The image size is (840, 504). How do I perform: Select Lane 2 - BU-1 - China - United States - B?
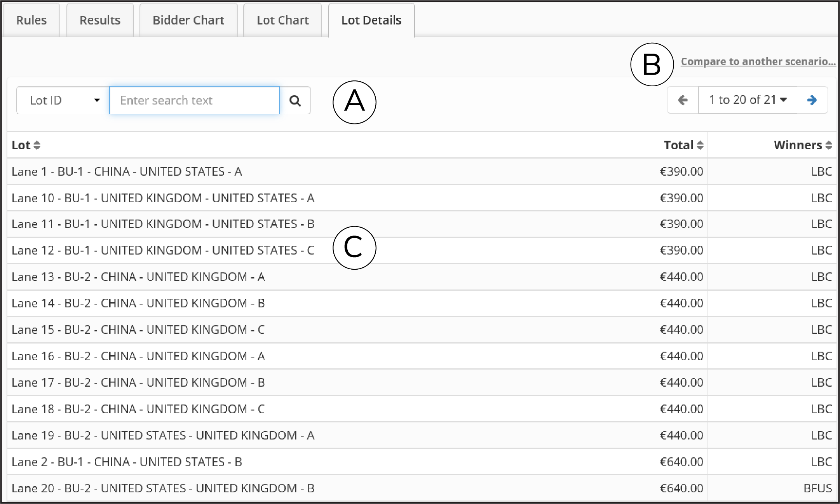point(422,462)
